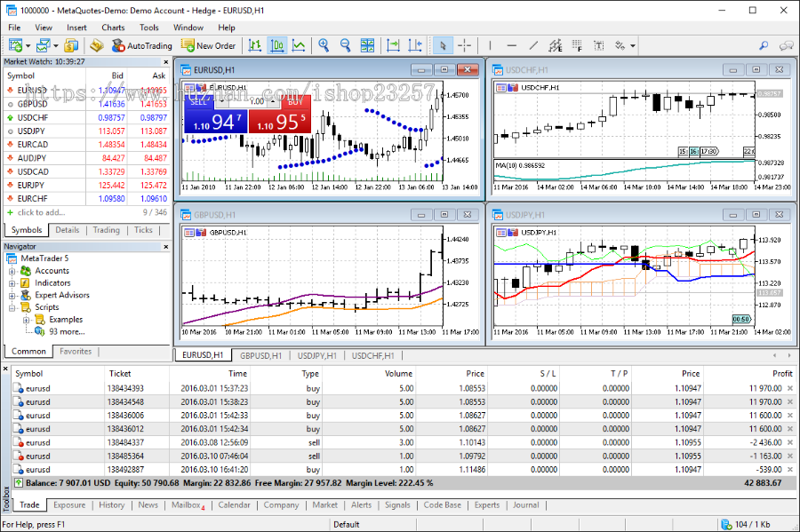Open the Code Base tab in Toolbox
This screenshot has width=800, height=532.
[x=443, y=505]
